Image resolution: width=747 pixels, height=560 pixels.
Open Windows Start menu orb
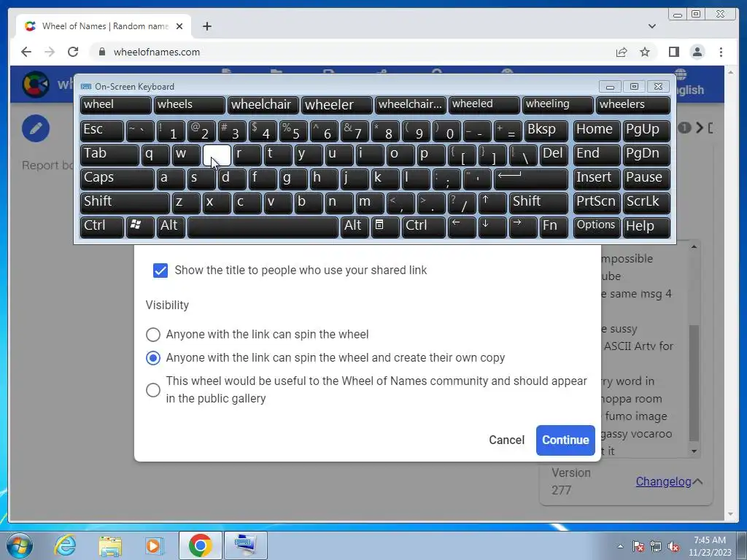tap(20, 545)
